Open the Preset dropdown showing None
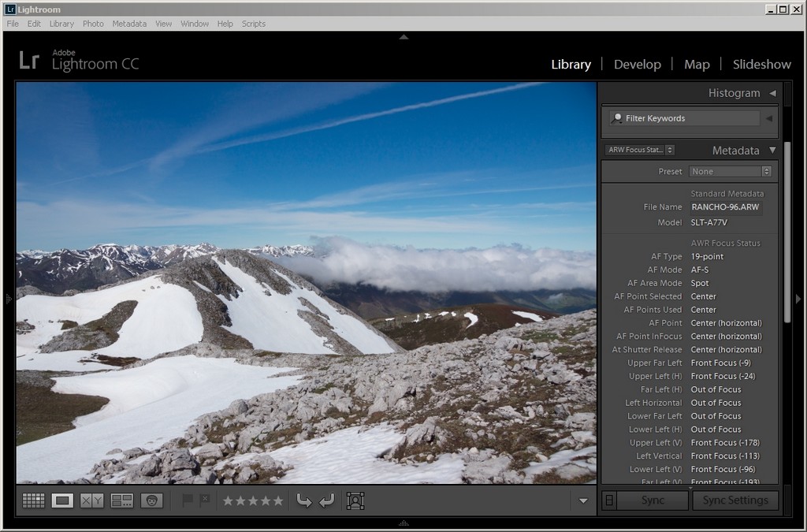Viewport: 807px width, 532px height. 731,171
